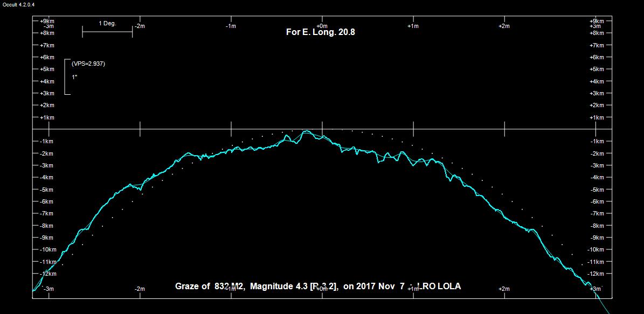644x314 pixels.
Task: Click the 'LRO LOLA' text in caption
Action: coord(442,287)
